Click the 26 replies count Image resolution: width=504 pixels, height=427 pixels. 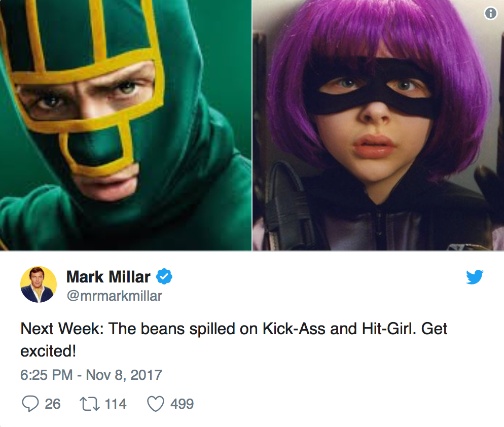(x=52, y=404)
